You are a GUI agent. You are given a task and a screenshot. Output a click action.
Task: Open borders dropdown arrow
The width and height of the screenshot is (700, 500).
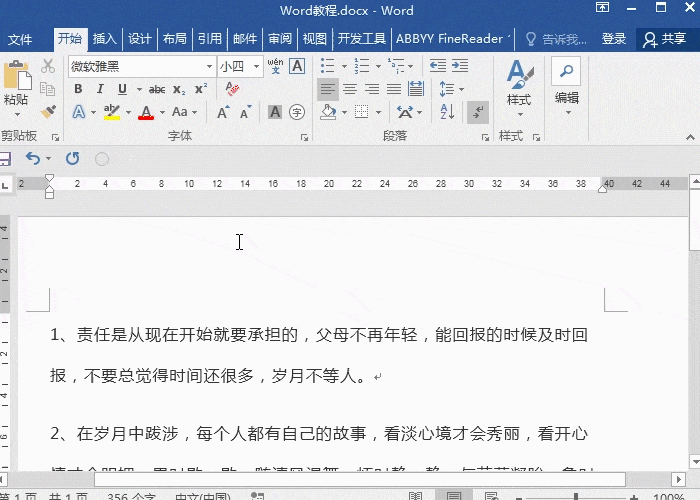(x=379, y=112)
